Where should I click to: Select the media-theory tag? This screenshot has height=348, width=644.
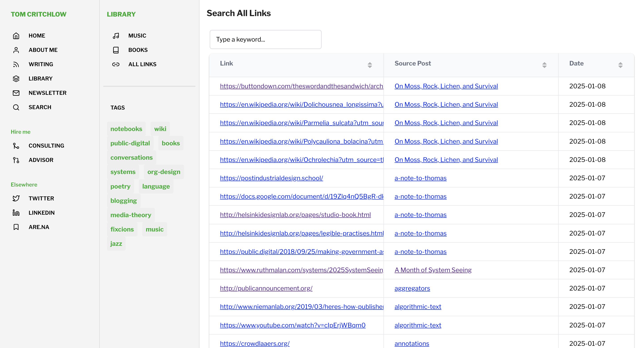(131, 215)
